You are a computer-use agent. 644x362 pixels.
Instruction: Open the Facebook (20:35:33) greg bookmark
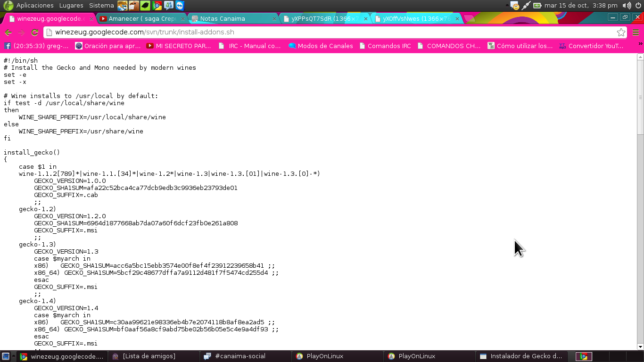(x=36, y=46)
